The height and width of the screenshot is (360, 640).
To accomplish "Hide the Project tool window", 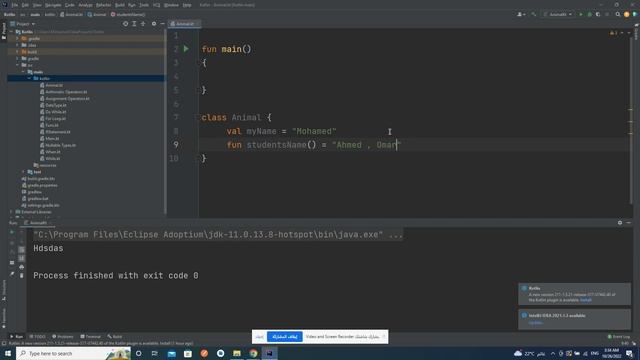I will coord(162,24).
